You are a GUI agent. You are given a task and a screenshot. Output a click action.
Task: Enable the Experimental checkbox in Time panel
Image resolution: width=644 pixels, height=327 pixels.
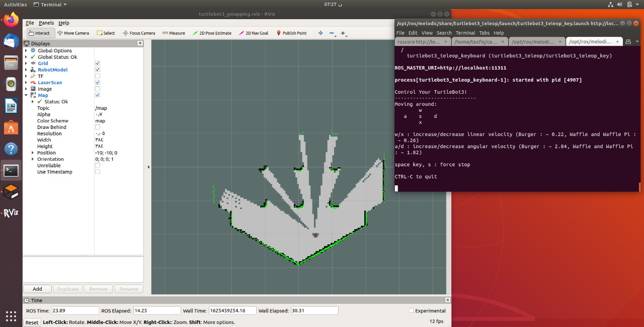point(412,311)
